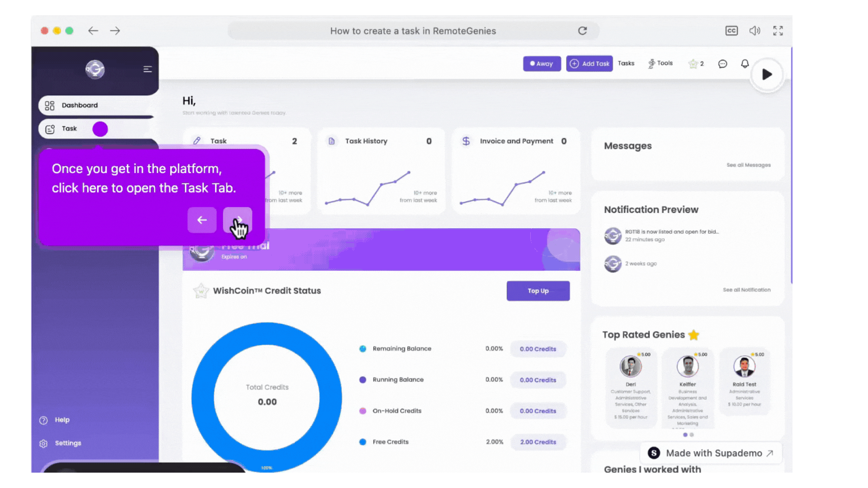Image resolution: width=868 pixels, height=488 pixels.
Task: Select first Top Rated Genies carousel dot
Action: tap(685, 435)
